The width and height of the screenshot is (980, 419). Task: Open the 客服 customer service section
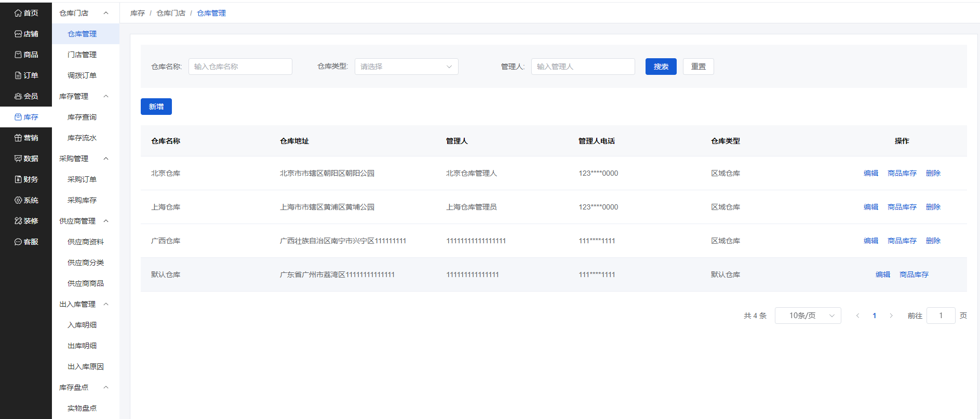(x=26, y=242)
